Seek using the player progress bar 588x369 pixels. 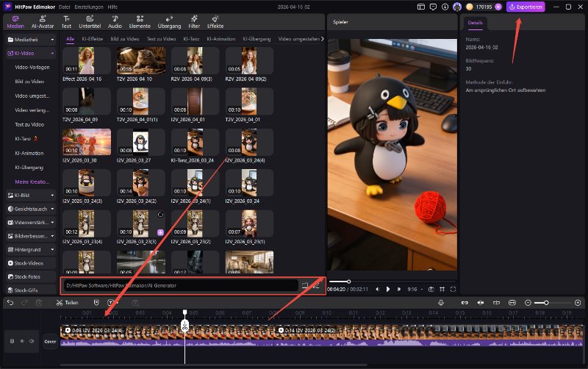[x=392, y=282]
